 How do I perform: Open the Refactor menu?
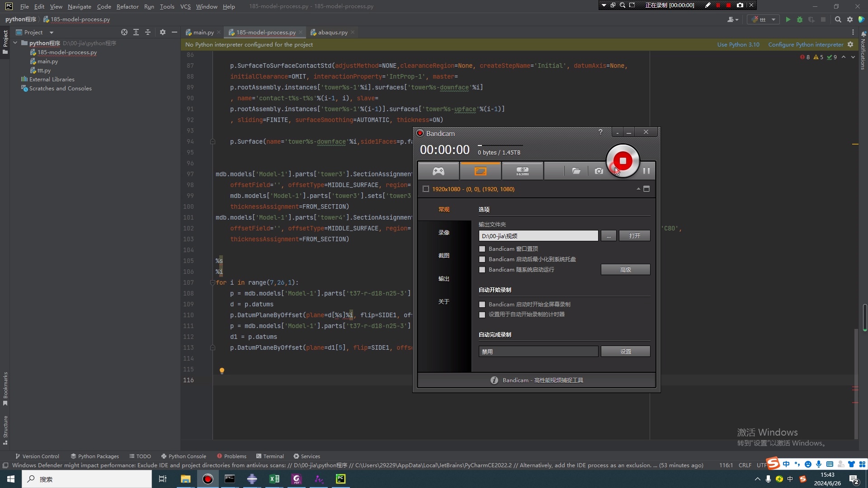click(x=127, y=6)
